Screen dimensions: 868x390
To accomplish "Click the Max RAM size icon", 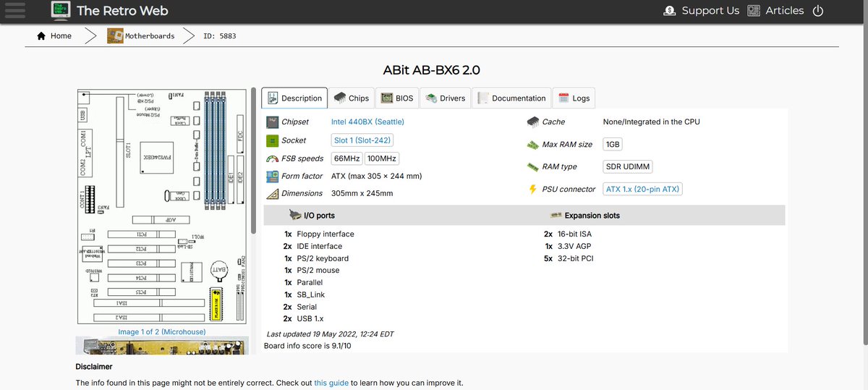I will pyautogui.click(x=532, y=145).
